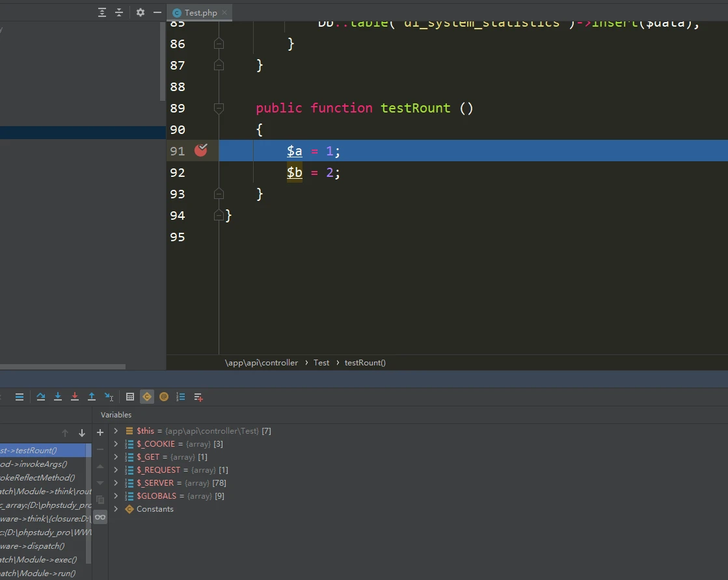
Task: Click the New Watch plus icon
Action: pyautogui.click(x=100, y=432)
